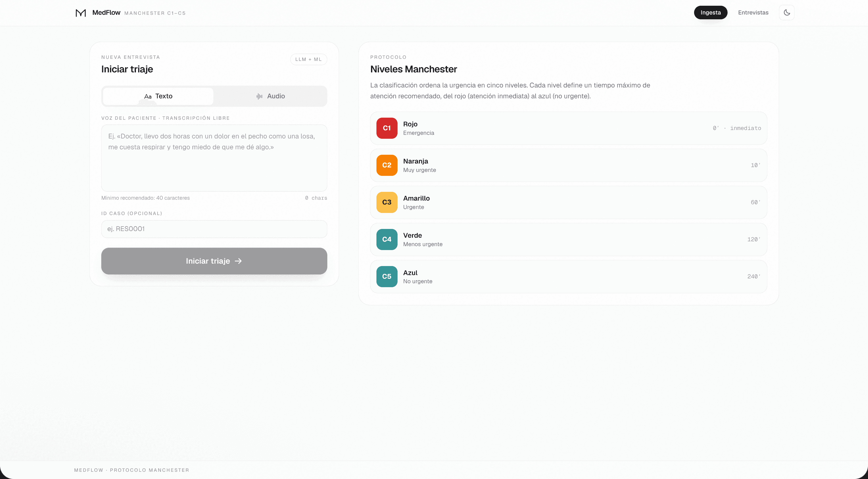Viewport: 868px width, 479px height.
Task: Click the orange C2 badge
Action: click(x=386, y=165)
